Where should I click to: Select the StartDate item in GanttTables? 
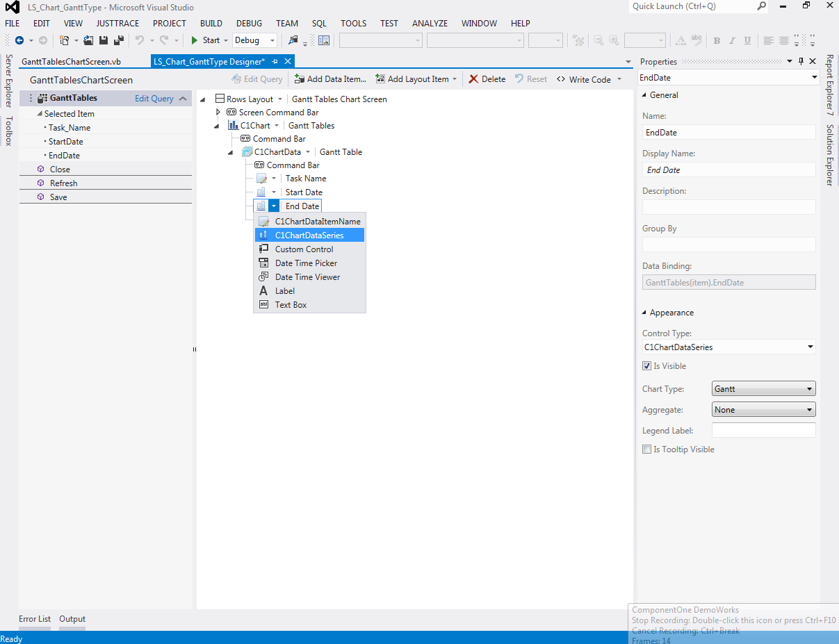pos(66,142)
